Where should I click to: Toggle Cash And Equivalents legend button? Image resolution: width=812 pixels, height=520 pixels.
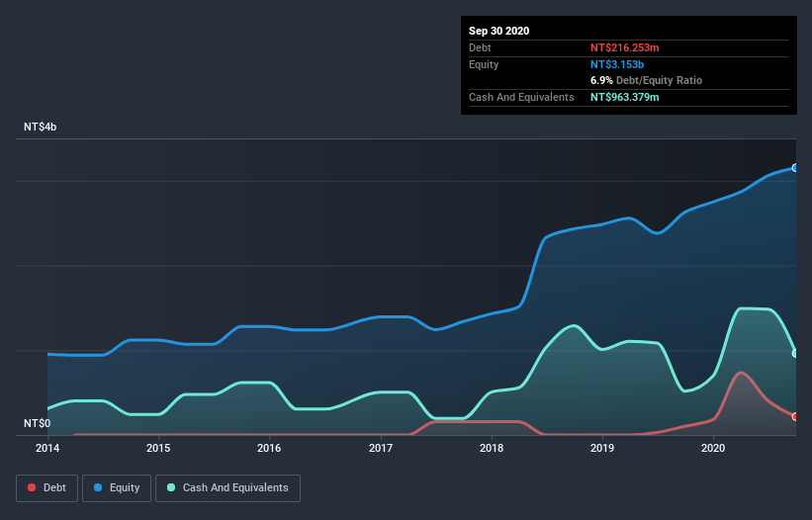(x=227, y=488)
